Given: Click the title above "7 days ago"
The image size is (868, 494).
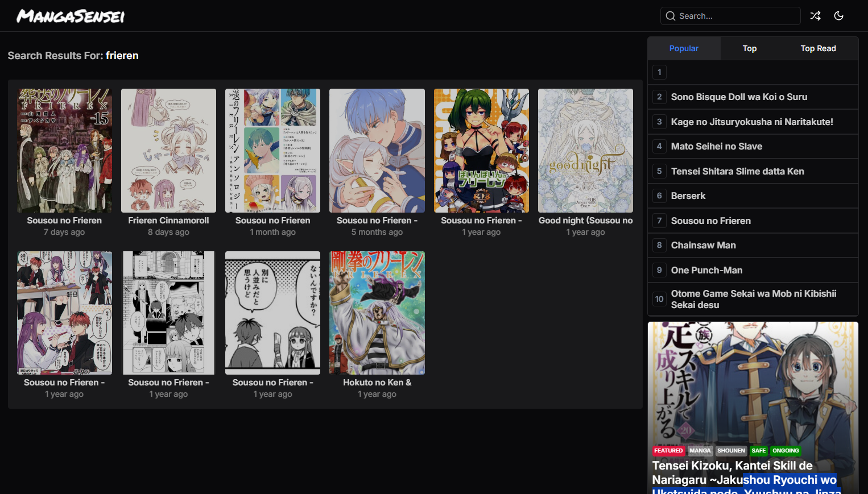Looking at the screenshot, I should (64, 221).
